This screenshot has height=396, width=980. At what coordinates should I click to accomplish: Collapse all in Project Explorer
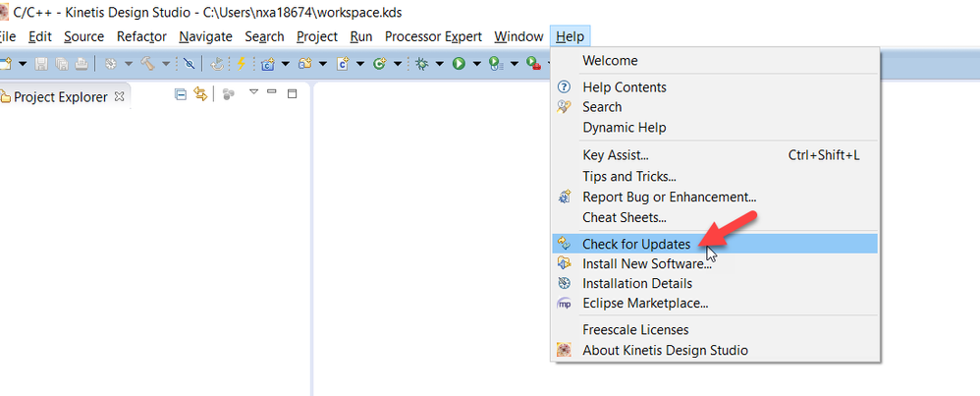tap(181, 94)
